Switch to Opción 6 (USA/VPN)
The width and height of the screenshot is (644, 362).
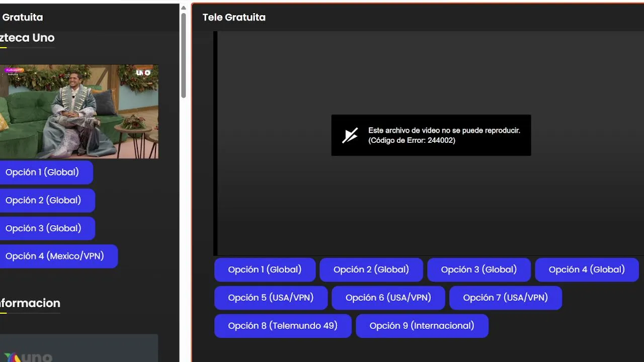[x=388, y=298]
